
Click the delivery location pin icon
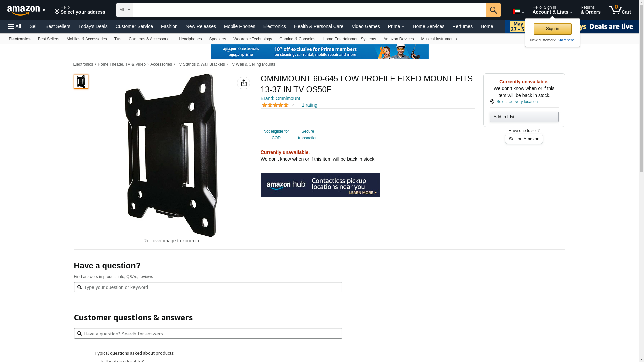pyautogui.click(x=492, y=102)
